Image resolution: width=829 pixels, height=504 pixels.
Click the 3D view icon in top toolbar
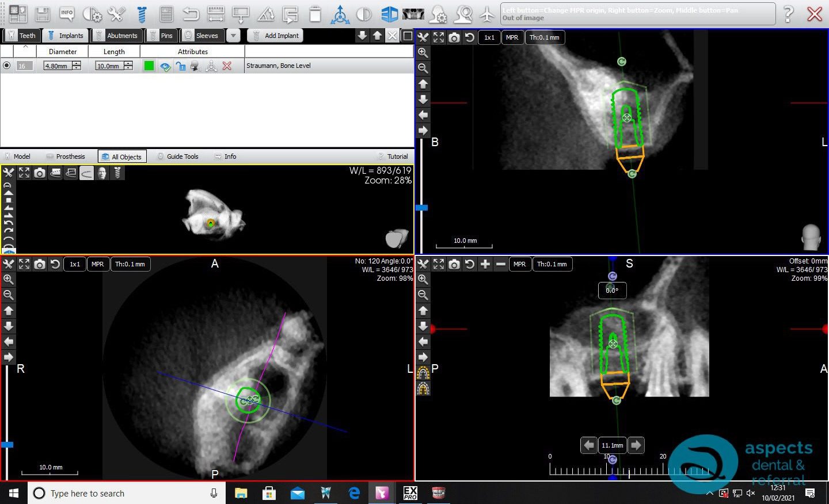pyautogui.click(x=390, y=14)
